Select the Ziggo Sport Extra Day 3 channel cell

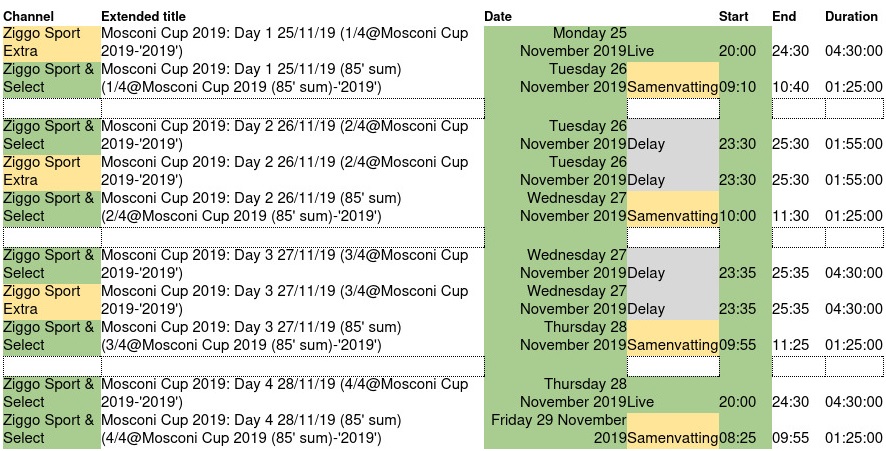coord(52,300)
